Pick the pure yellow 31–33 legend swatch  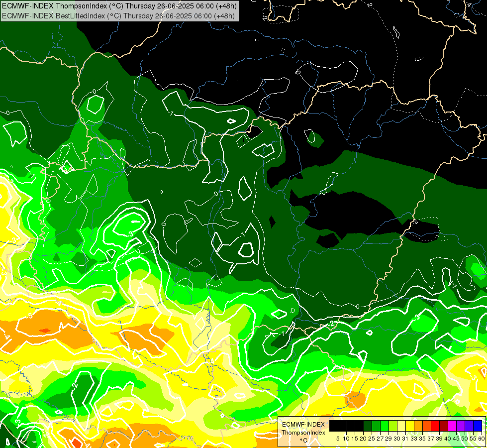point(410,426)
